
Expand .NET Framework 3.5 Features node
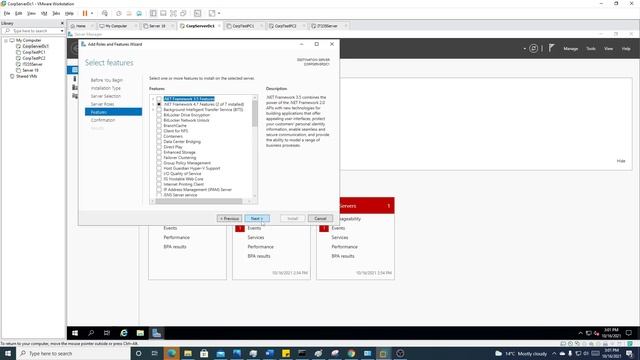153,99
